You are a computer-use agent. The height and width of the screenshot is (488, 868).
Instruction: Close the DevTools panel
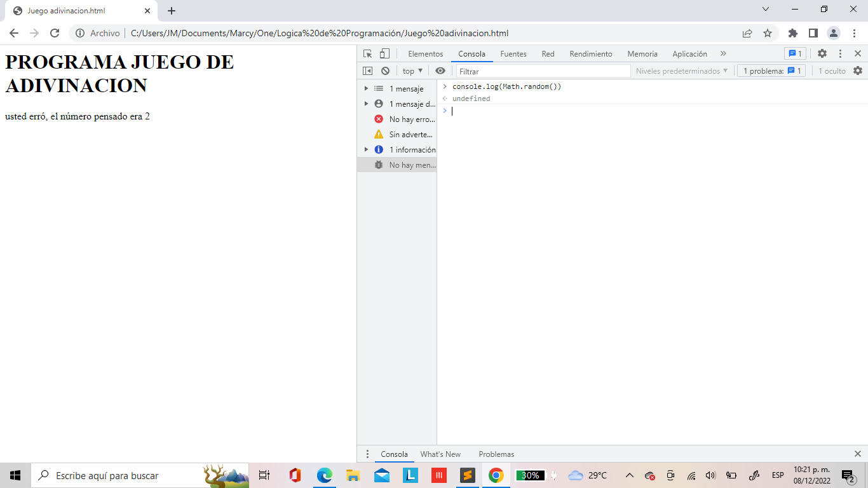click(858, 54)
